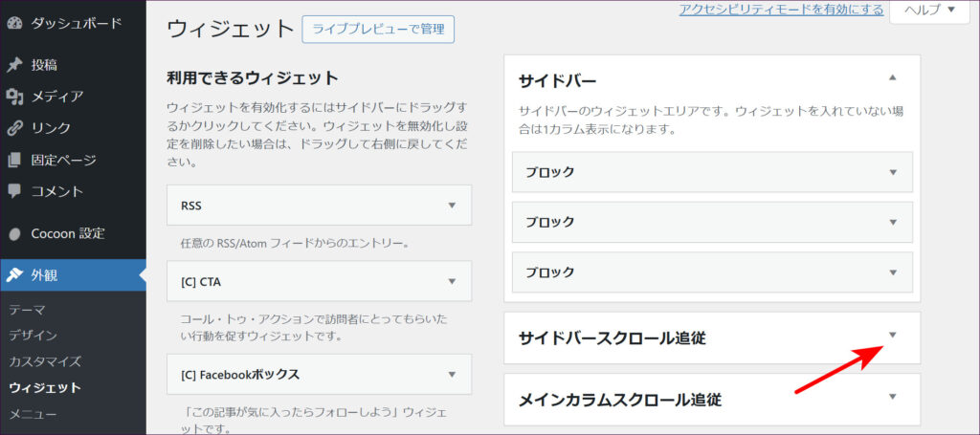Image resolution: width=980 pixels, height=435 pixels.
Task: Click the media icon beside メディア
Action: tap(14, 97)
